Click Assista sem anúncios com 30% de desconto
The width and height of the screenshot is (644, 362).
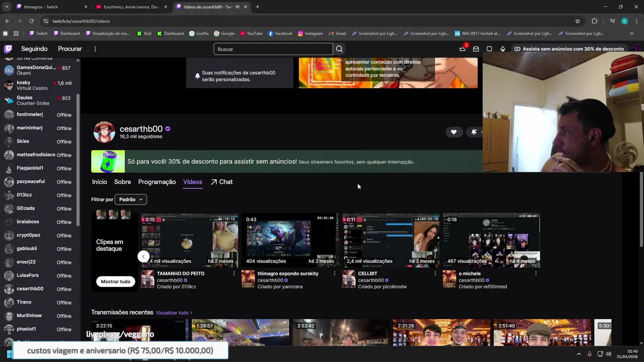click(569, 49)
